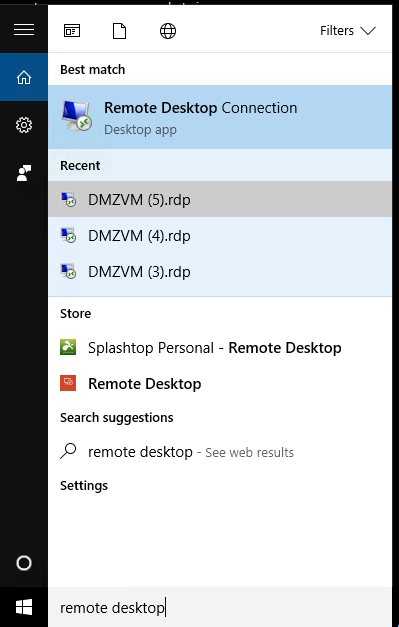Click the rdp icon beside DMZVM (4).rdp
Viewport: 399px width, 627px height.
coord(68,235)
